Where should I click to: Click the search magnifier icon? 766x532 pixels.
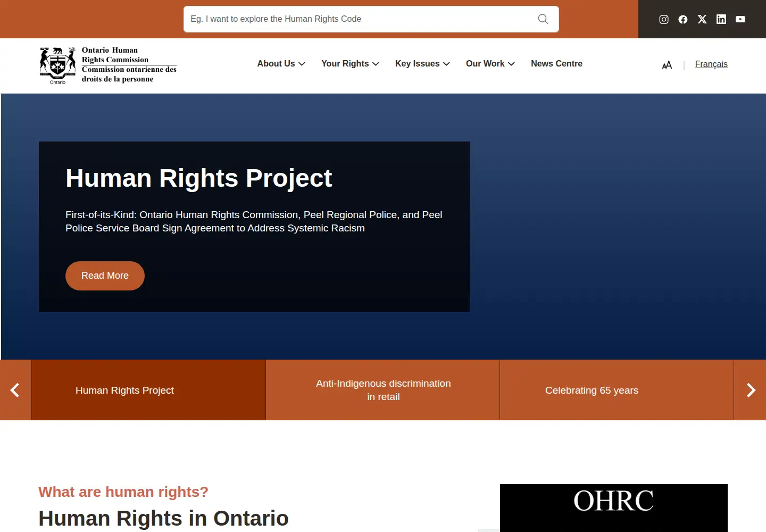(x=543, y=19)
